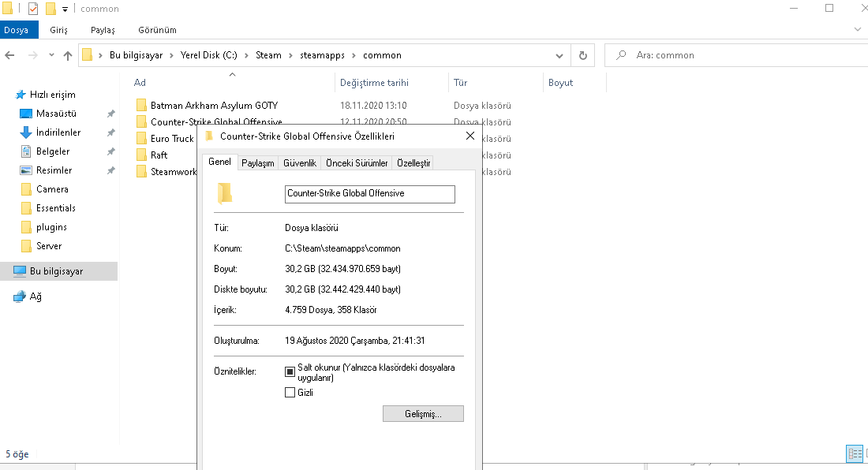Edit the folder name field in properties
This screenshot has width=868, height=470.
[x=370, y=194]
